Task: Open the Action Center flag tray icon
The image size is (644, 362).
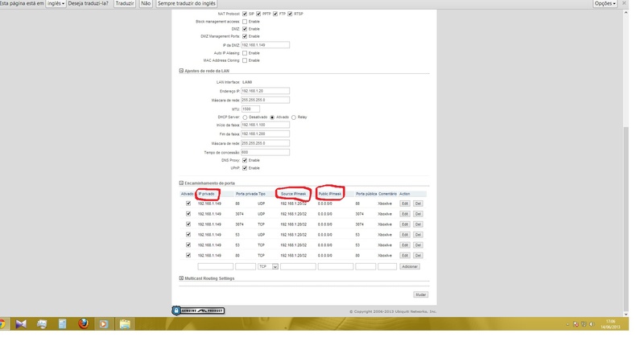Action: [576, 324]
